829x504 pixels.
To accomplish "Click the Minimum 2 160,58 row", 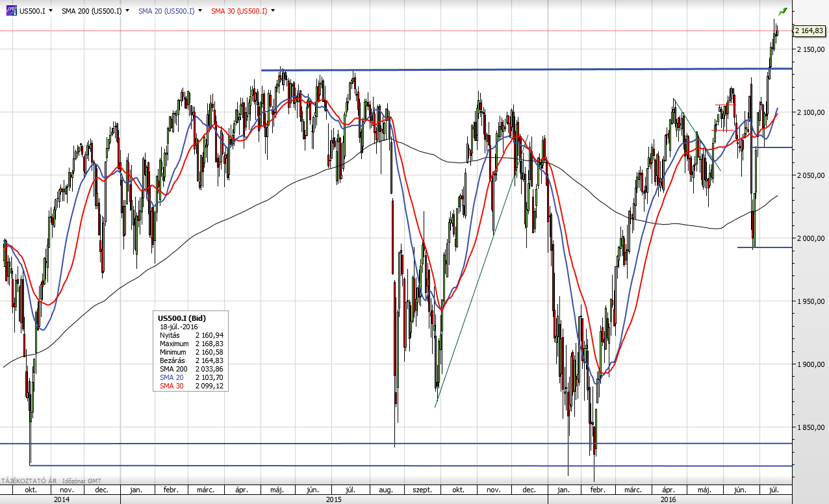I will coord(191,352).
